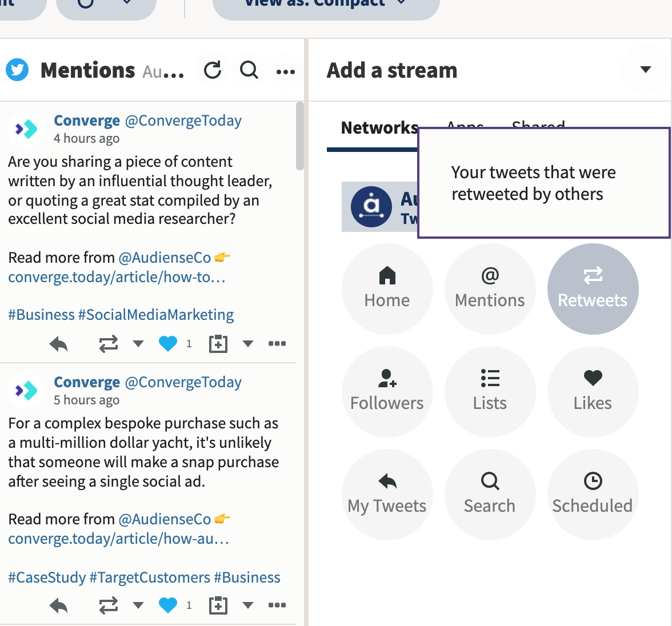Open the Retweets stream icon
The image size is (672, 626).
point(593,288)
